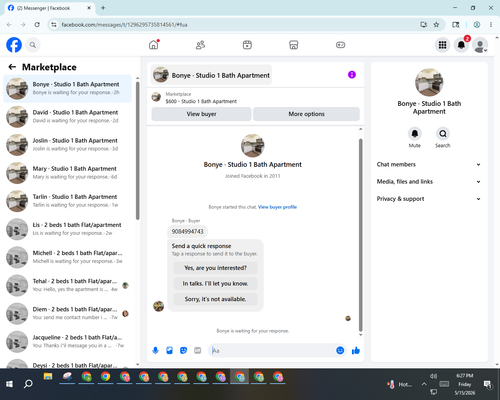The height and width of the screenshot is (400, 500).
Task: Open notifications bell with 2 badge
Action: 461,45
